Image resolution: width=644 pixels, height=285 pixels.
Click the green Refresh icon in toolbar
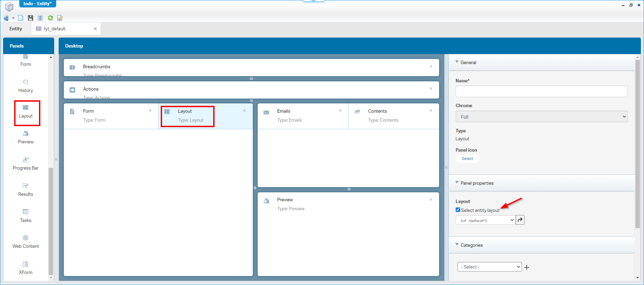pyautogui.click(x=50, y=18)
